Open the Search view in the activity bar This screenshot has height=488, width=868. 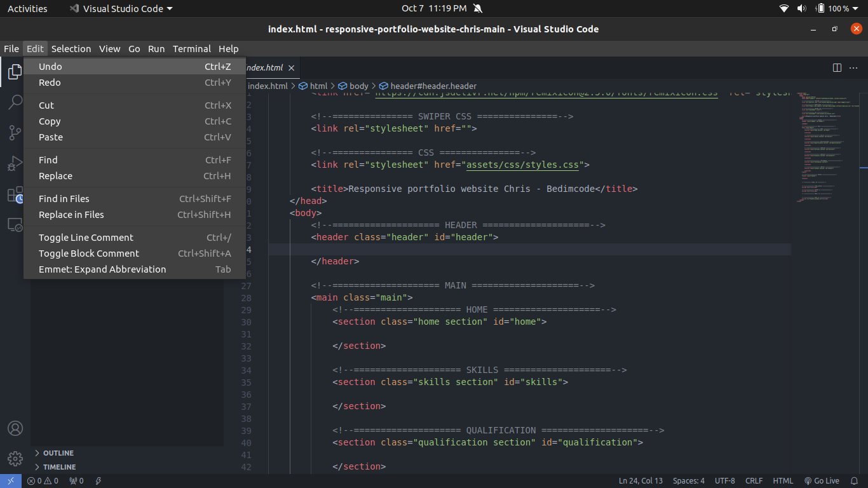14,102
